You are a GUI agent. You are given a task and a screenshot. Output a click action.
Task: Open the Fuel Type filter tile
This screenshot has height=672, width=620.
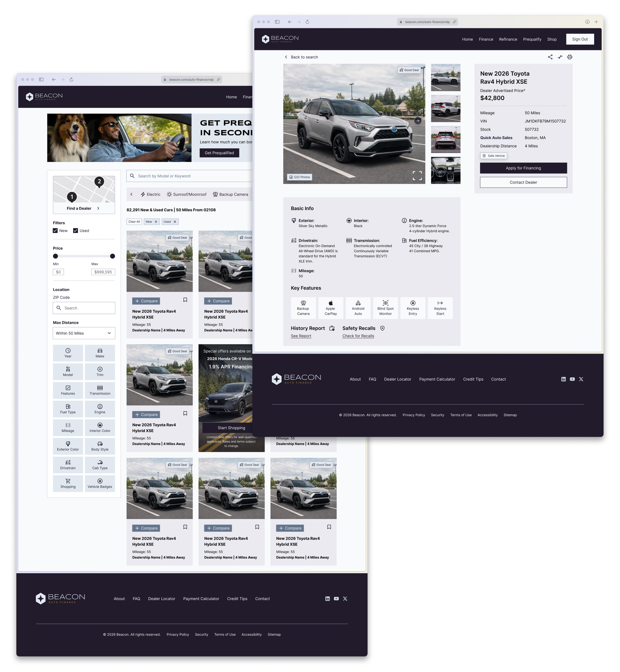[68, 409]
